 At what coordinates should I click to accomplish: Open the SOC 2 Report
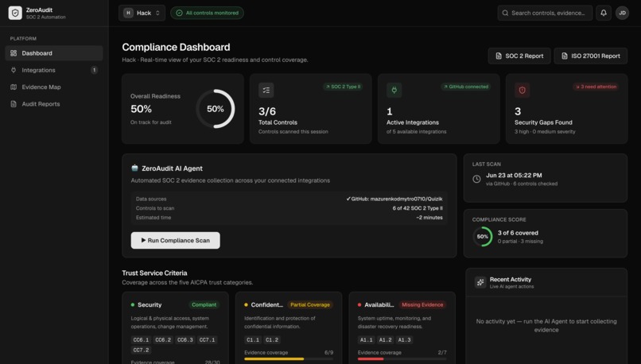point(519,56)
